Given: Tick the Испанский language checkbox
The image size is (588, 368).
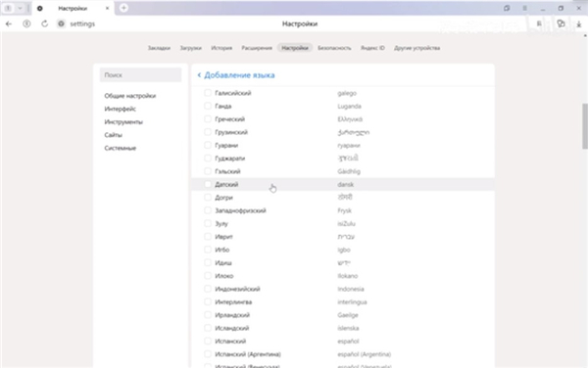Looking at the screenshot, I should [x=208, y=341].
